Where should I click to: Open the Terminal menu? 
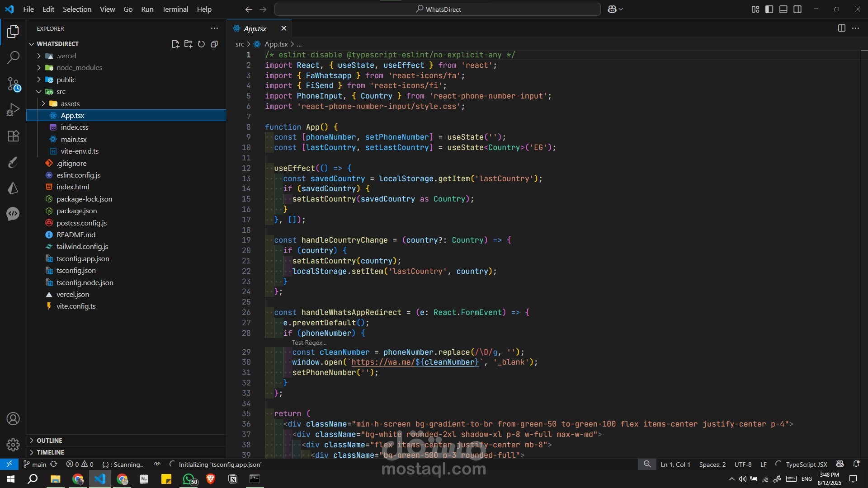[x=175, y=9]
